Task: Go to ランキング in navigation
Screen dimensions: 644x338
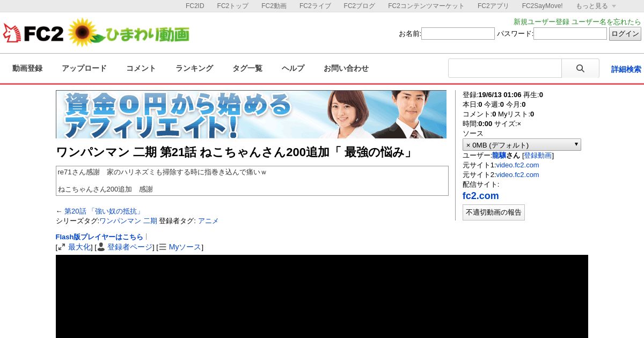Action: pos(194,69)
